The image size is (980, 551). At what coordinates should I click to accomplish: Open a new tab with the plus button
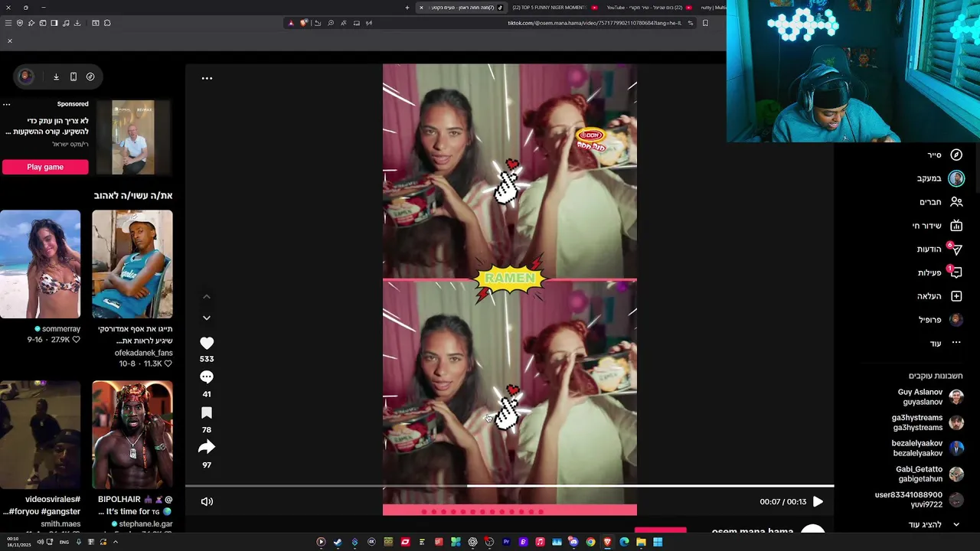(407, 8)
